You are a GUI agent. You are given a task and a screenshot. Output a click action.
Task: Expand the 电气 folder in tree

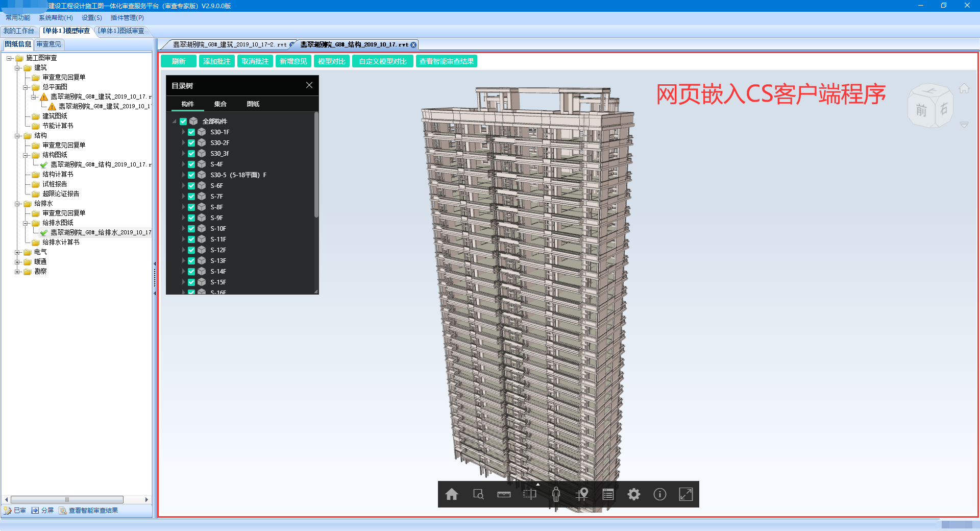[x=17, y=252]
